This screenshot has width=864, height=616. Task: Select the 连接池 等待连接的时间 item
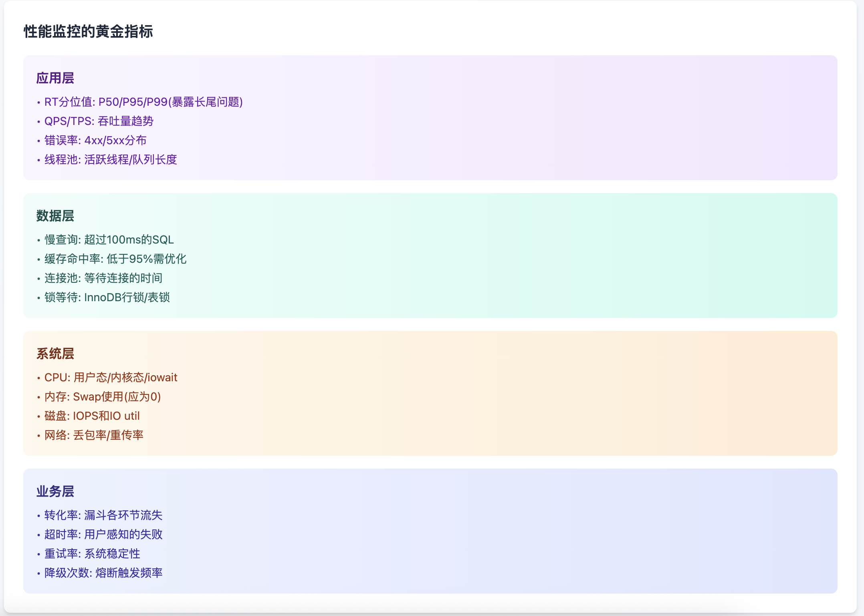(103, 278)
